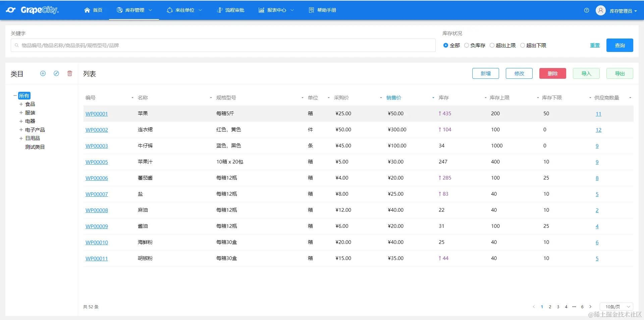Expand the 电子产品 category node
The width and height of the screenshot is (644, 320).
(x=21, y=130)
